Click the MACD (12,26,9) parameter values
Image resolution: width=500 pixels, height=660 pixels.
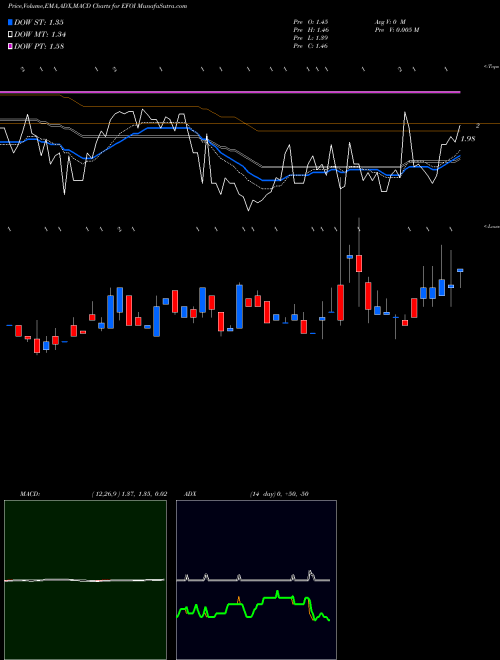click(x=129, y=494)
